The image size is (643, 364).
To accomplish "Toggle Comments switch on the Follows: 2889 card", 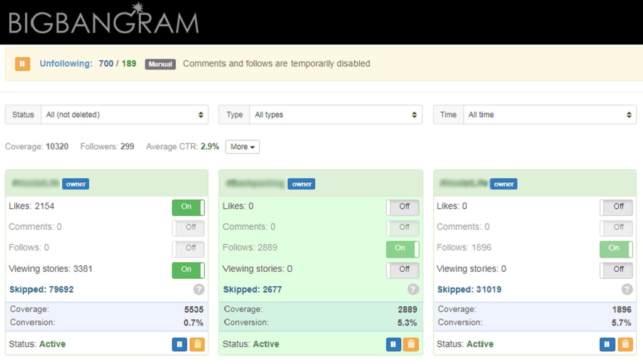I will click(x=403, y=227).
